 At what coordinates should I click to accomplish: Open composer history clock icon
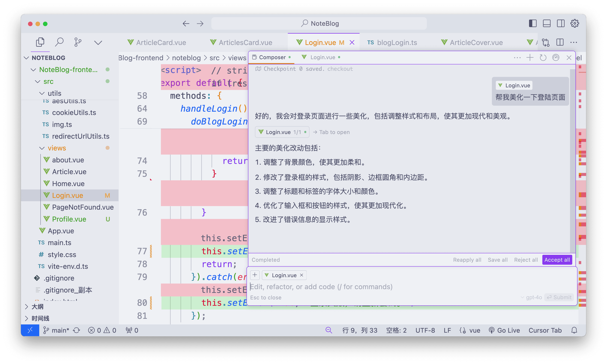pos(543,58)
